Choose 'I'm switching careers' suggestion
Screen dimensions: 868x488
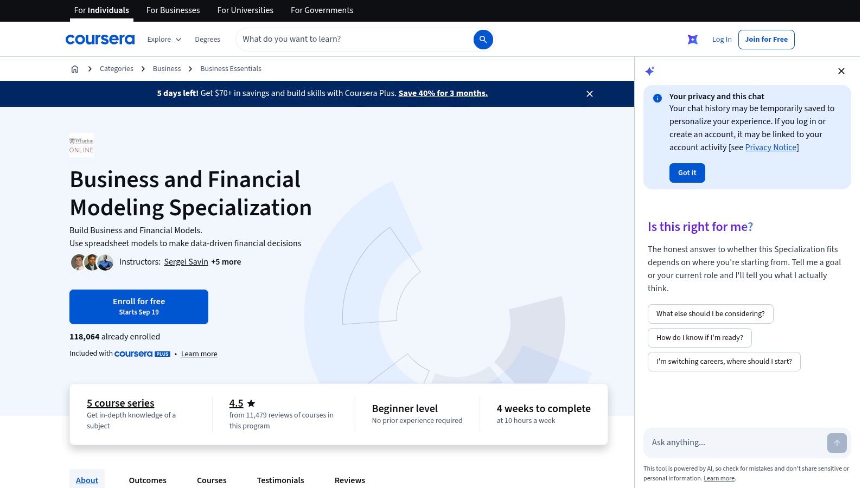(x=724, y=362)
